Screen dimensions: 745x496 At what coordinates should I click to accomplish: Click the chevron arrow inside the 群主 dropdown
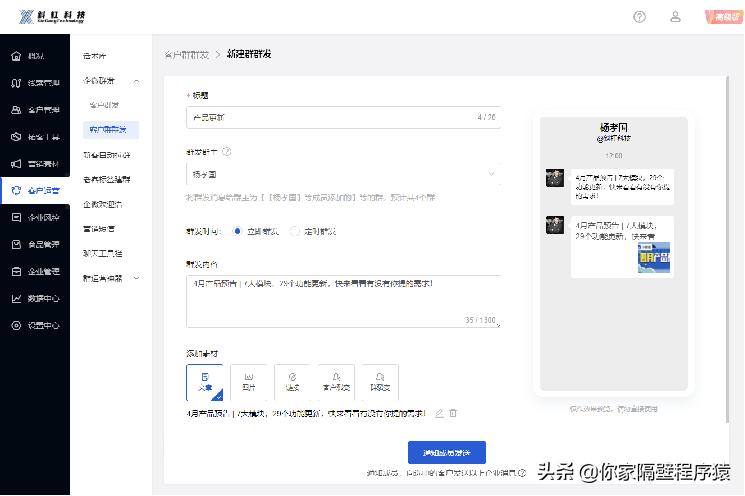pyautogui.click(x=491, y=174)
